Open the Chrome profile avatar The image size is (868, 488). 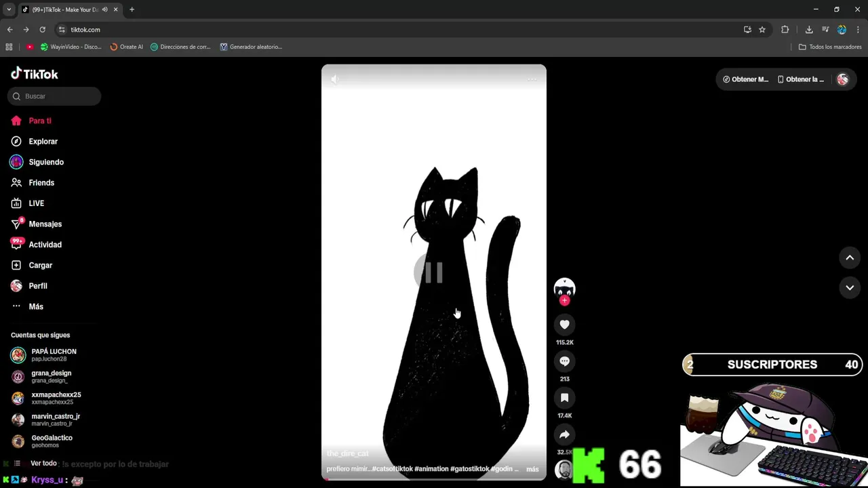[x=842, y=30]
